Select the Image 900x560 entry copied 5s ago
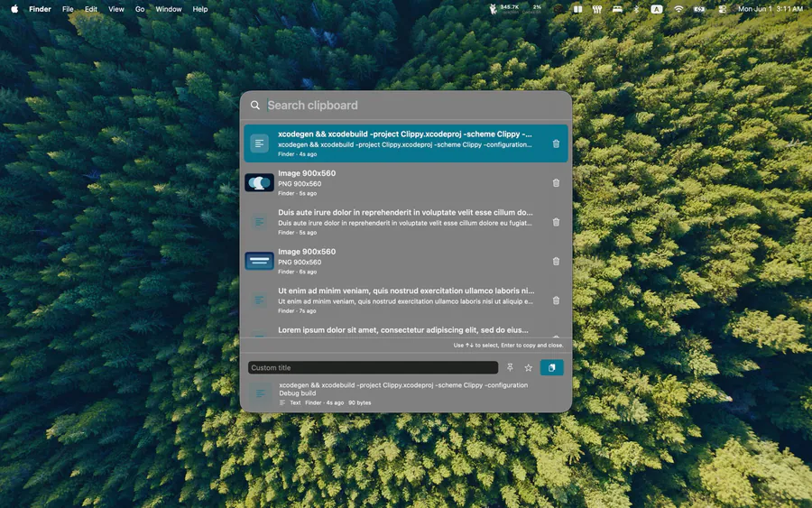 point(405,183)
